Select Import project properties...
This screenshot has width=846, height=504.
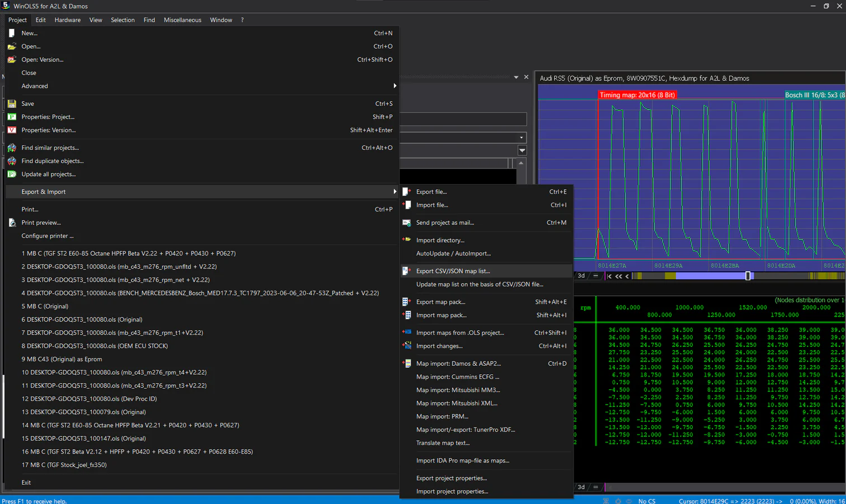[x=487, y=491]
